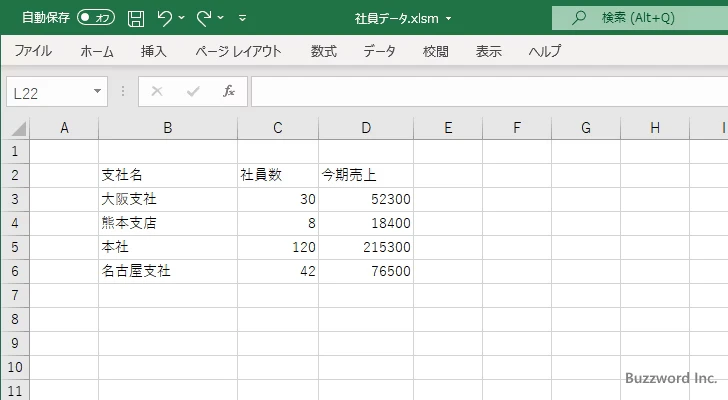This screenshot has width=728, height=400.
Task: Switch to the ホーム tab
Action: point(97,51)
